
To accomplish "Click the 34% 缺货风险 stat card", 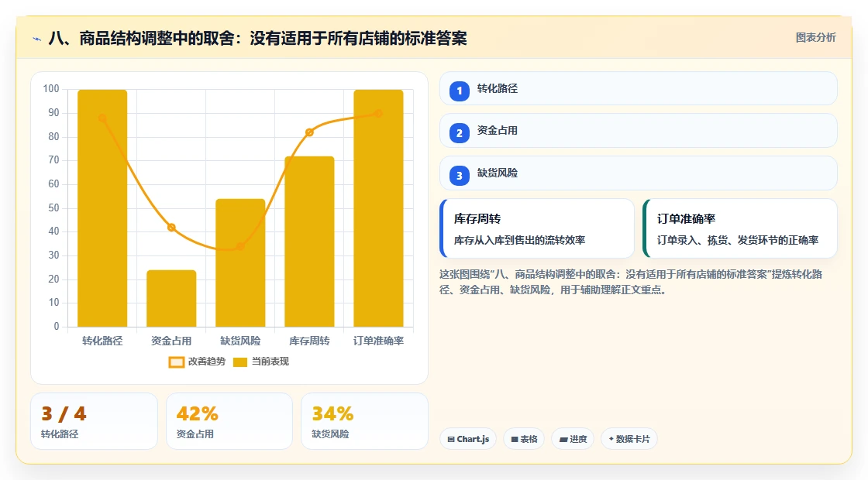I will pyautogui.click(x=364, y=421).
